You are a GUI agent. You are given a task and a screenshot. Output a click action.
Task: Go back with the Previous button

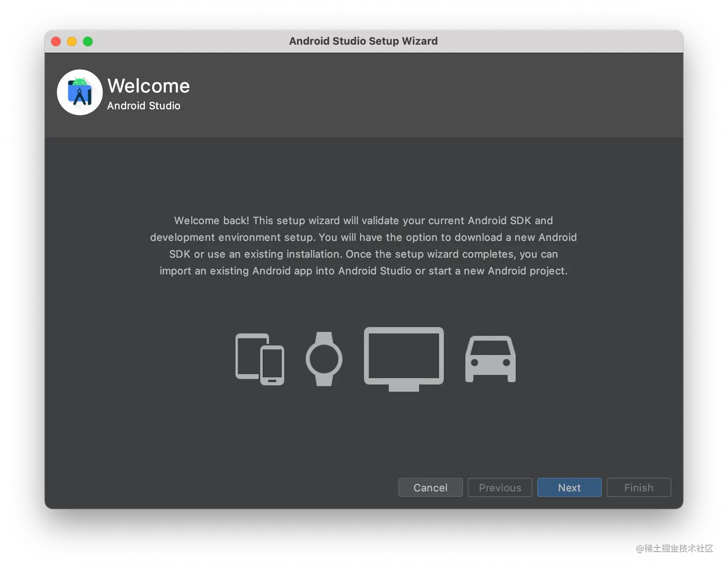point(500,488)
